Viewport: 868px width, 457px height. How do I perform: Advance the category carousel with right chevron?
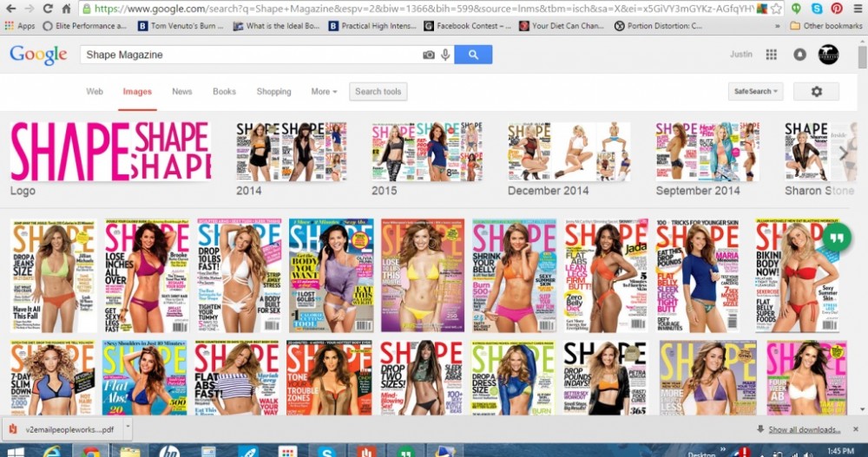844,153
